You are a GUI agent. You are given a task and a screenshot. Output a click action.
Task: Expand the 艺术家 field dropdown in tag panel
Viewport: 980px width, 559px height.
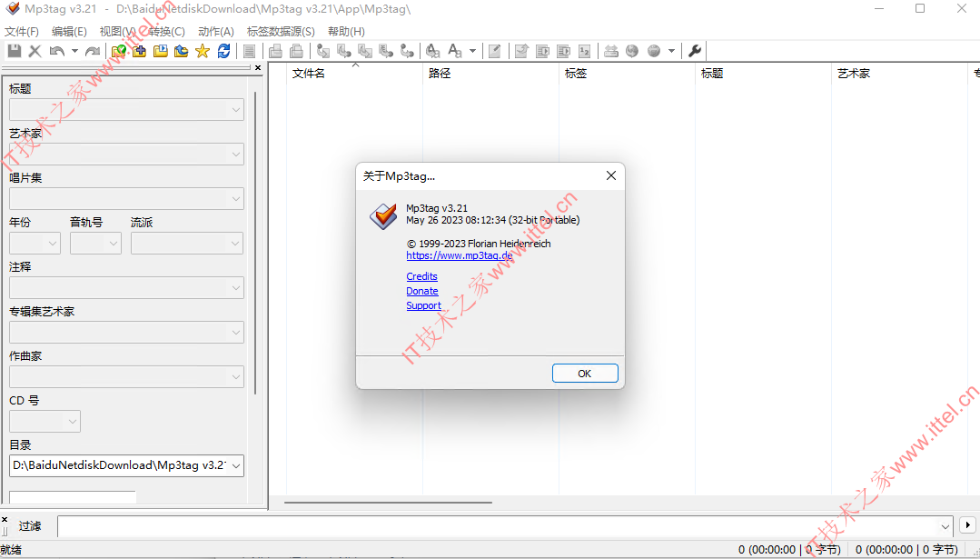point(235,155)
